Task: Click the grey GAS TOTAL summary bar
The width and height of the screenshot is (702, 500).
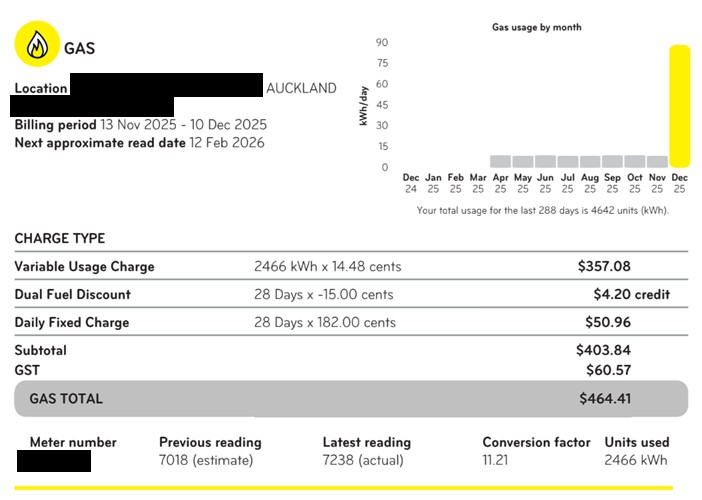Action: tap(350, 398)
